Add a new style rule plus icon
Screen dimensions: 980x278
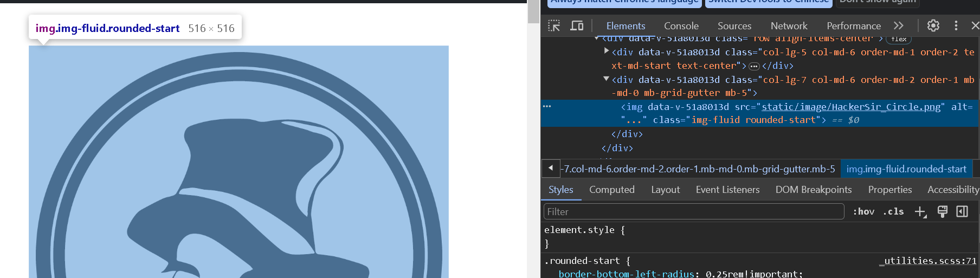[920, 212]
